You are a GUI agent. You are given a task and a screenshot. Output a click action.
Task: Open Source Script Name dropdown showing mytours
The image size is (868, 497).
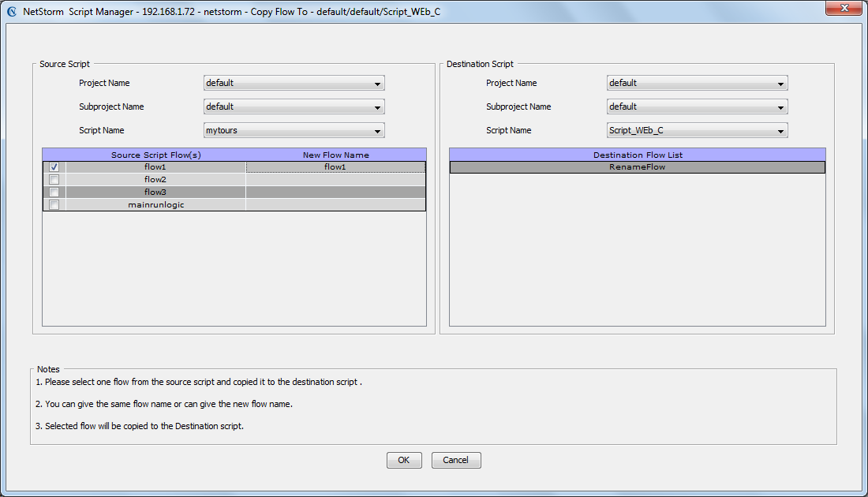click(x=294, y=131)
